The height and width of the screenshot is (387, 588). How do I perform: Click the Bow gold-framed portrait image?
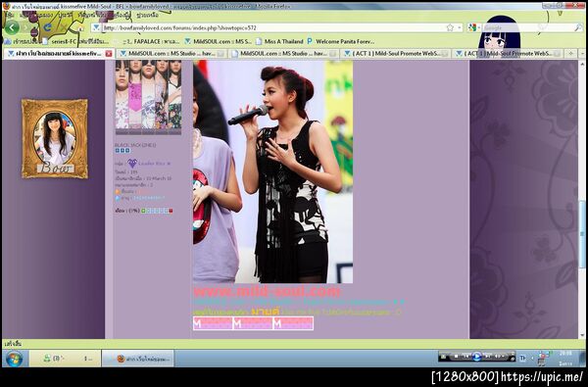pyautogui.click(x=55, y=138)
